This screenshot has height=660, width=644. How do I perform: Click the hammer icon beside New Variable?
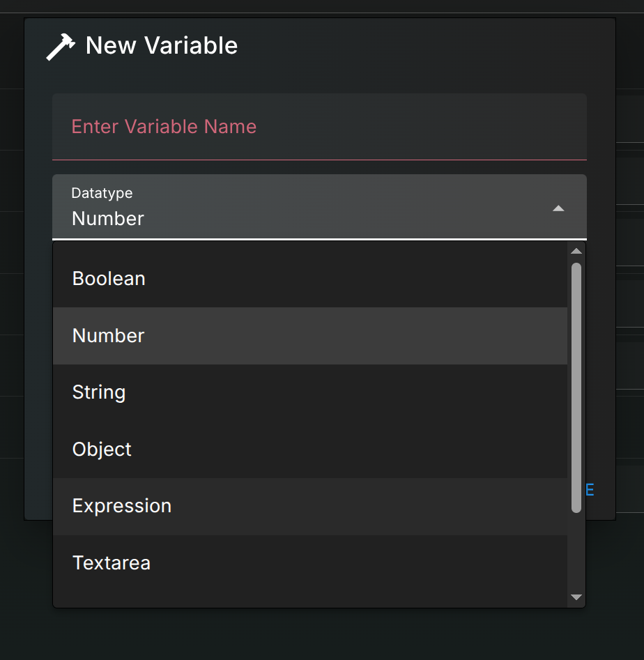tap(60, 47)
